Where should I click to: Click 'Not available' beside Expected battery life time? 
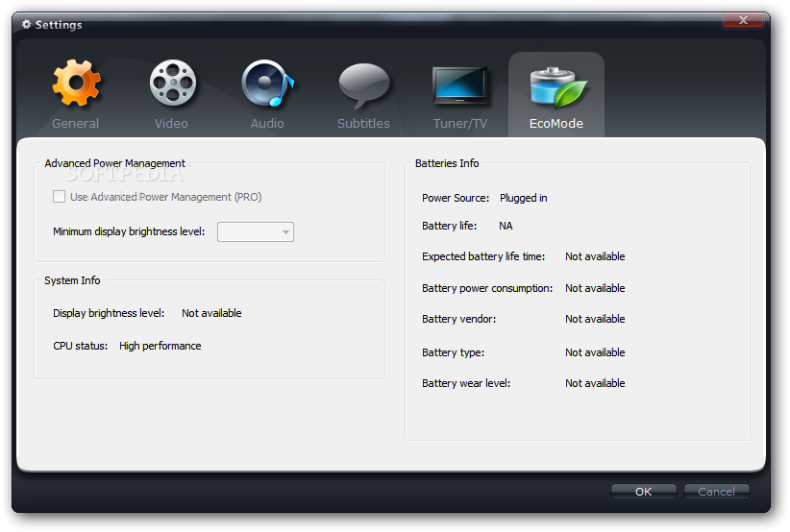tap(595, 256)
